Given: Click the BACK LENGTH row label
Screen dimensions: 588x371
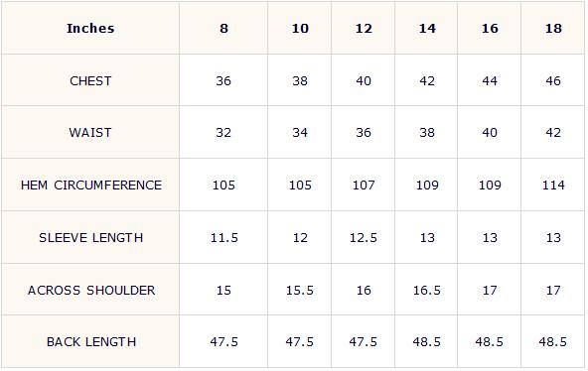Looking at the screenshot, I should point(91,342).
